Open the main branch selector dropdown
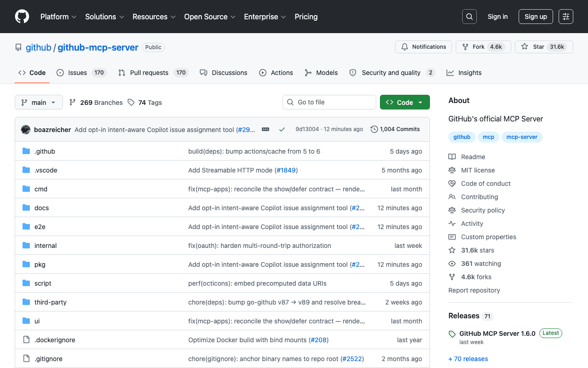 (39, 102)
